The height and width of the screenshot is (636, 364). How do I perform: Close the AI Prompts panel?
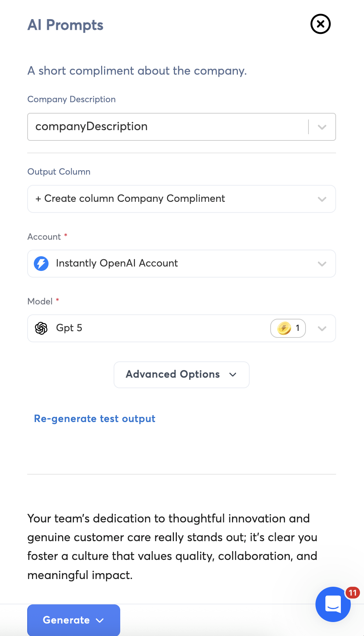(320, 24)
